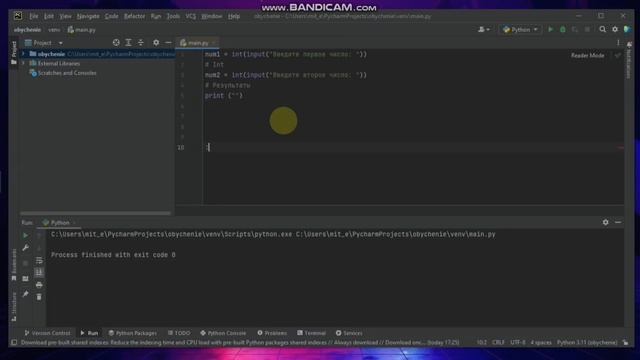
Task: Toggle Soft-Wrap in the Run console
Action: 39,260
